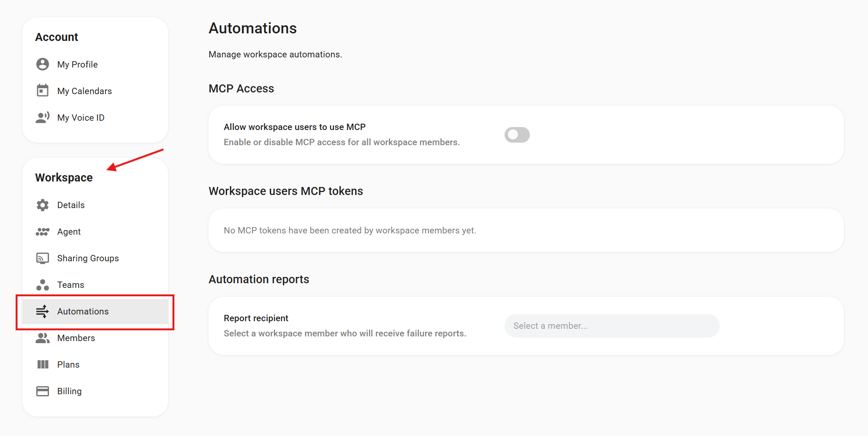Navigate to the Plans text link
The height and width of the screenshot is (436, 868).
click(x=68, y=365)
